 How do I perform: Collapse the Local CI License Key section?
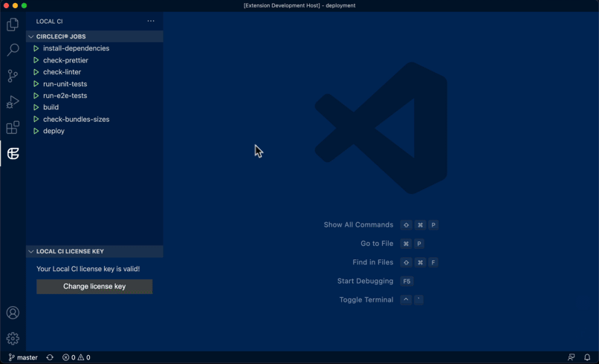(94, 251)
